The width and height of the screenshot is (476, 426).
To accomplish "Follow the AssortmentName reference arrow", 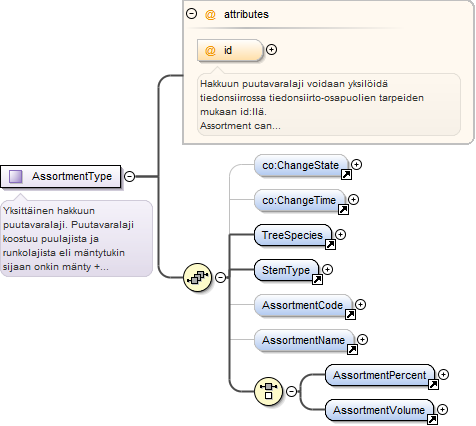I will pyautogui.click(x=352, y=349).
